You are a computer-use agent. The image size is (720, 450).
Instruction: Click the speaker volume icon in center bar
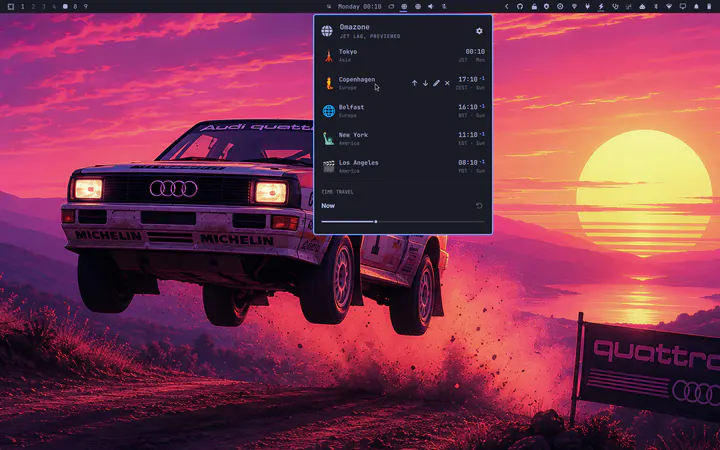coord(431,6)
